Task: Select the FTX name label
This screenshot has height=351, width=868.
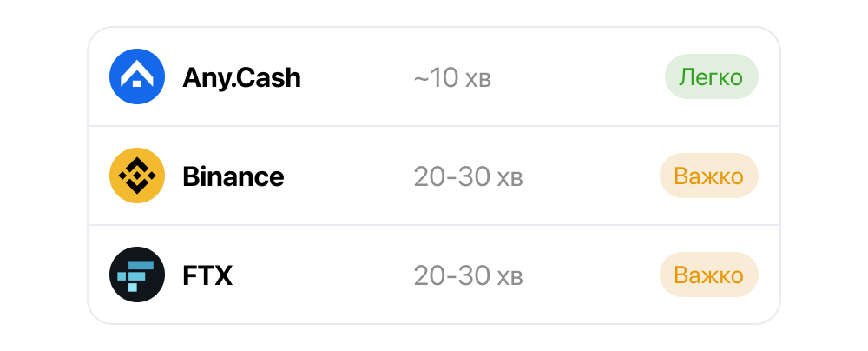Action: (207, 275)
